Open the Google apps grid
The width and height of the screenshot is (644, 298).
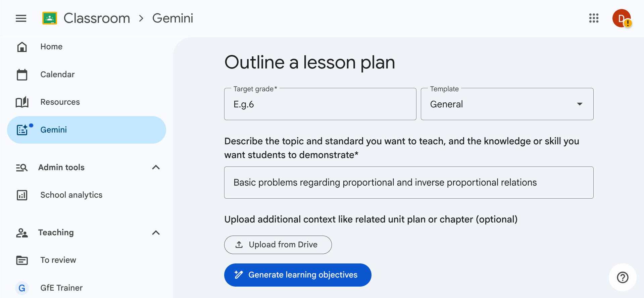point(594,18)
